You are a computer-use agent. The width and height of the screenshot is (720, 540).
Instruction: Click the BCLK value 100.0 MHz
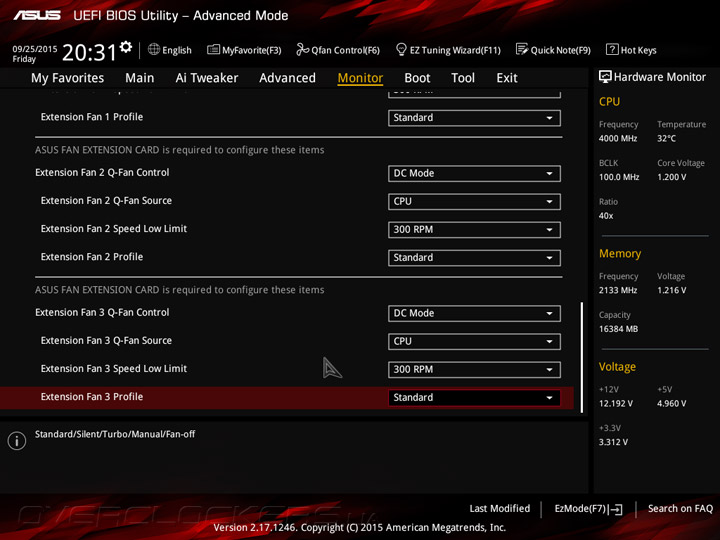pyautogui.click(x=619, y=177)
